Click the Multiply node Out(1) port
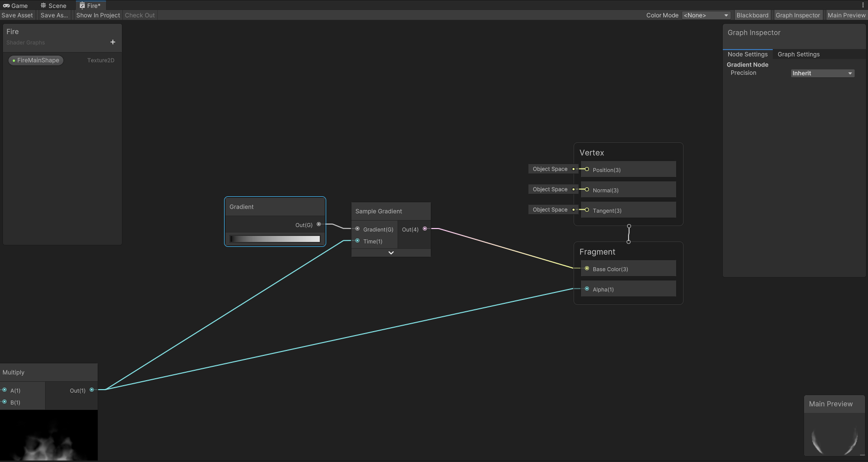868x462 pixels. click(x=92, y=390)
